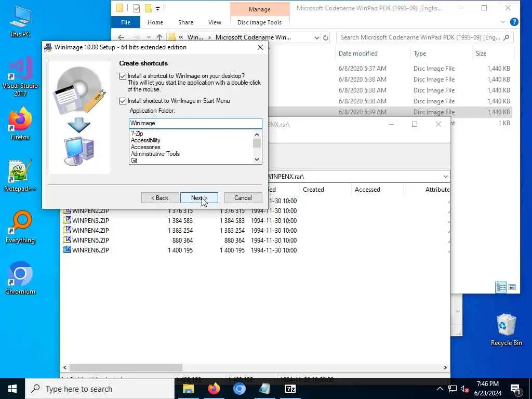Open the File tab in Explorer
This screenshot has height=399, width=532.
pyautogui.click(x=126, y=22)
